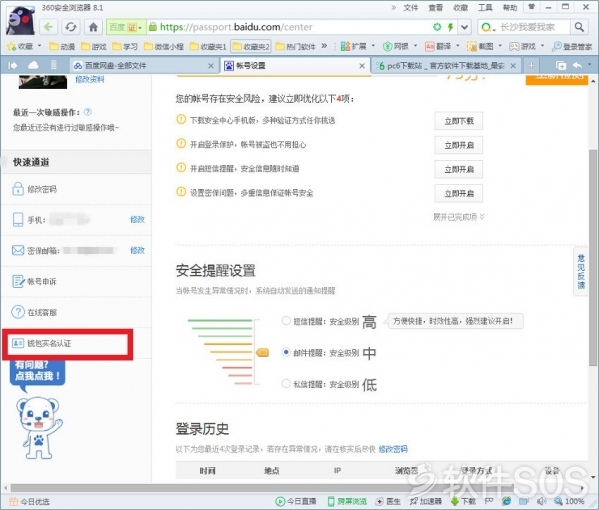Reload the page with refresh icon
This screenshot has width=599, height=510.
(71, 27)
